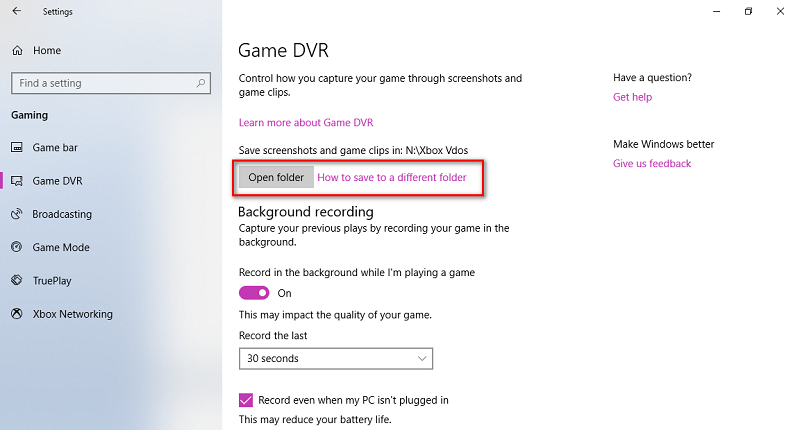Close the Settings window
800x430 pixels.
click(780, 11)
